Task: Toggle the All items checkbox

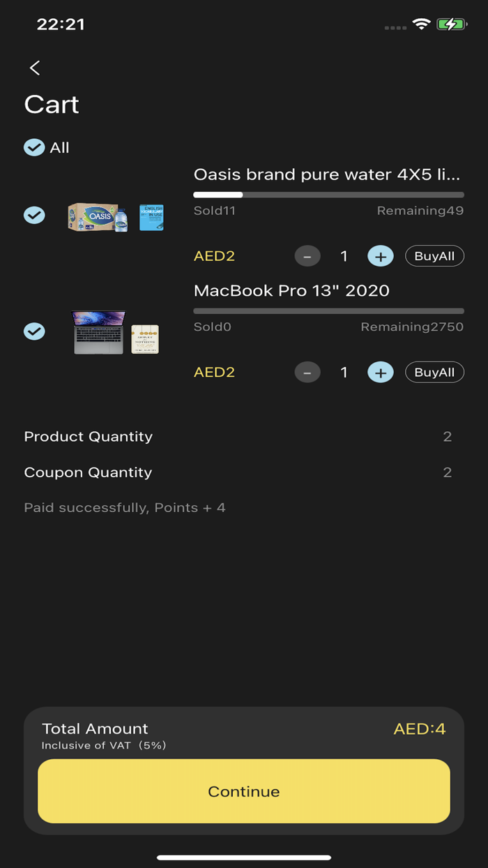Action: coord(34,147)
